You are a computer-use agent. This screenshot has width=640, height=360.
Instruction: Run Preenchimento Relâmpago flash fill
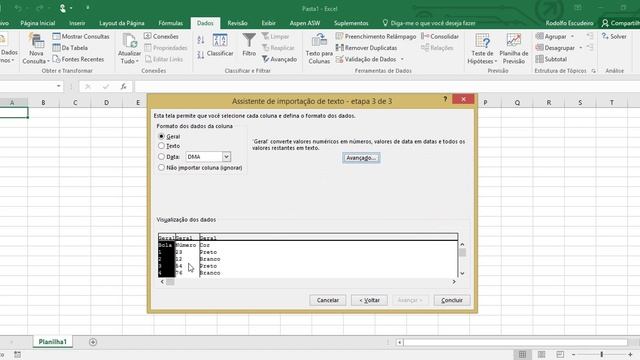coord(376,36)
